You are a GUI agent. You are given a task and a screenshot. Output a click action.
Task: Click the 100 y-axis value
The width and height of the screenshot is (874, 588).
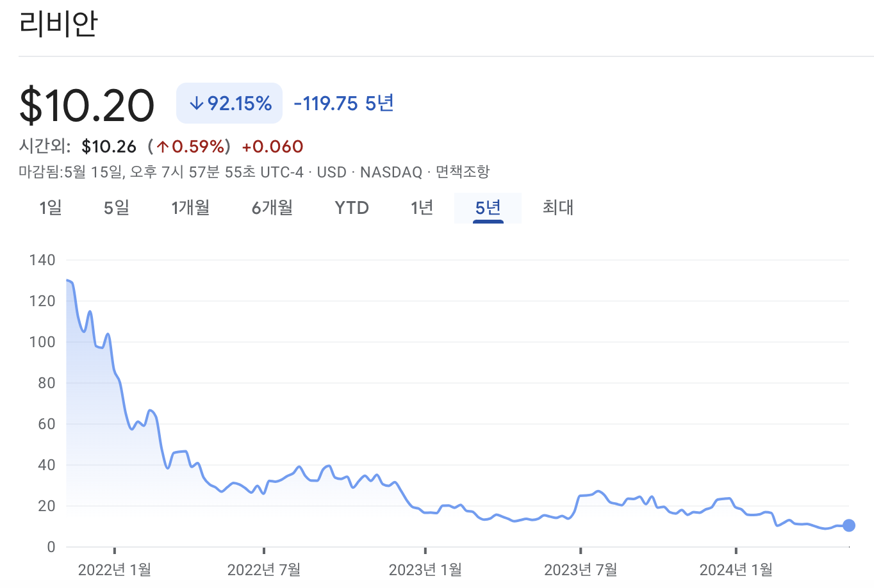pos(42,342)
